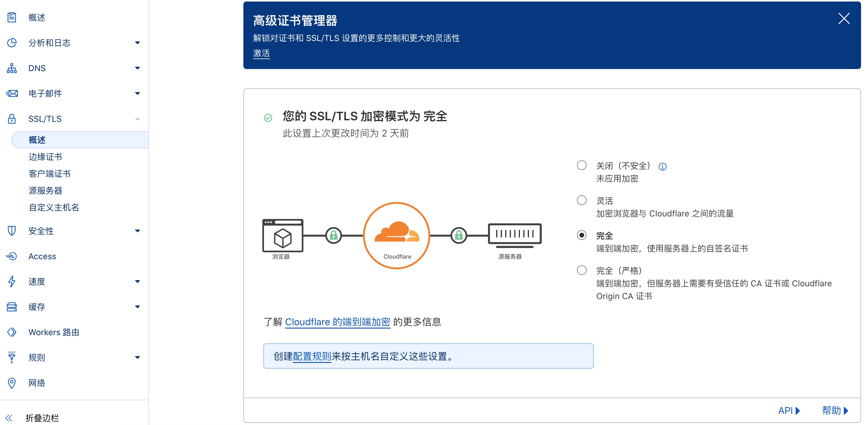Image resolution: width=868 pixels, height=425 pixels.
Task: Click the Access icon in sidebar
Action: pyautogui.click(x=12, y=256)
